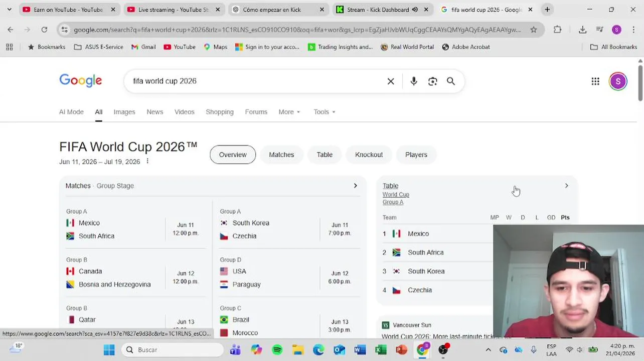Open Chrome downloads icon
This screenshot has width=644, height=361.
tap(582, 30)
